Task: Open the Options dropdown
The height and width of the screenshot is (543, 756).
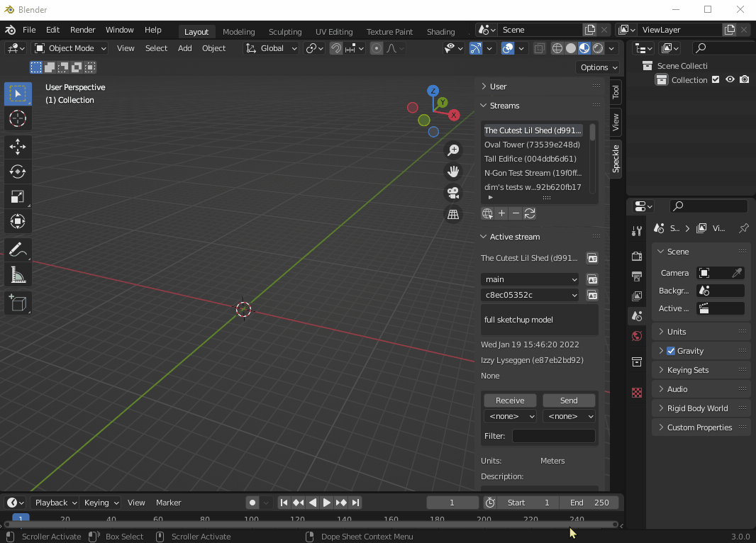Action: pyautogui.click(x=597, y=67)
